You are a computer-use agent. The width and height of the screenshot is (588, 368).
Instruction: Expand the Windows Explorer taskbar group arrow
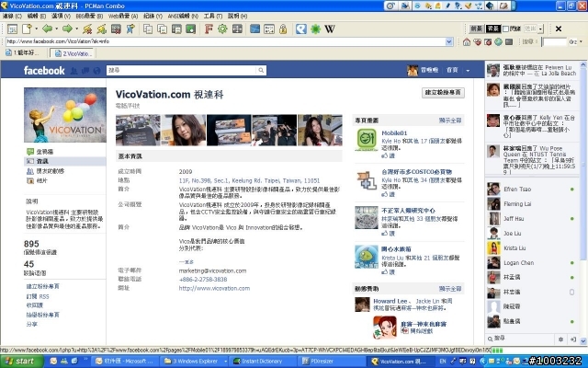coord(225,362)
